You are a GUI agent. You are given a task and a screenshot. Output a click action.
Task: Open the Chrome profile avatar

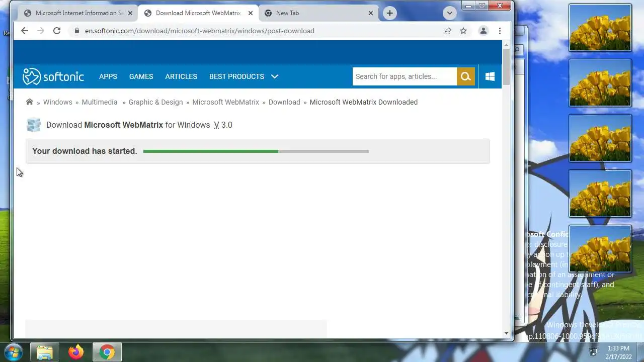[x=483, y=31]
